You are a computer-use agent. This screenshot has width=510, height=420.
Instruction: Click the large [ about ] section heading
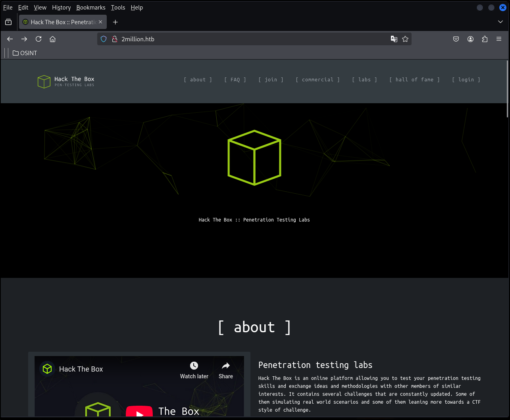coord(254,327)
